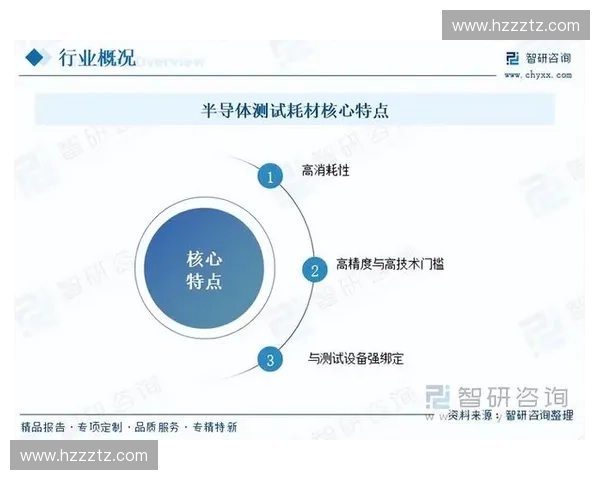This screenshot has width=600, height=480.
Task: Click the central 核心特点 blue circle
Action: click(x=204, y=269)
